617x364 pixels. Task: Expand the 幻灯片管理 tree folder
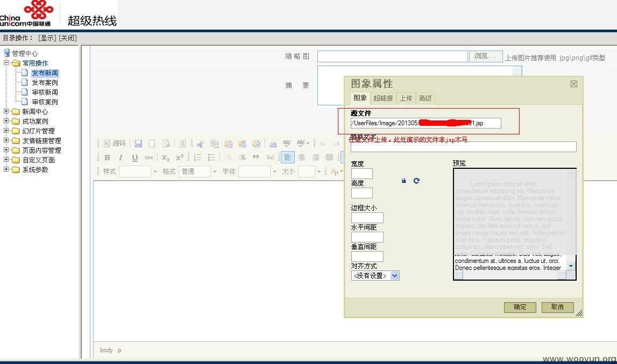[6, 131]
